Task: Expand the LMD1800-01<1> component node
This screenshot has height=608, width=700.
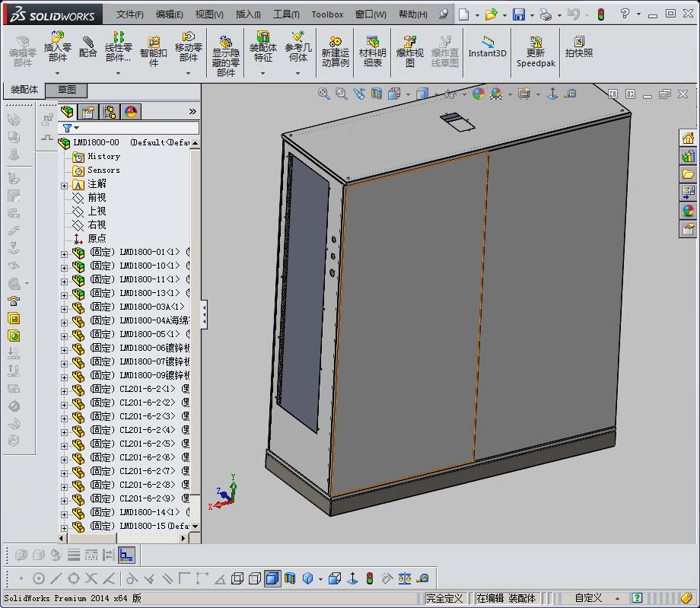Action: pos(65,253)
